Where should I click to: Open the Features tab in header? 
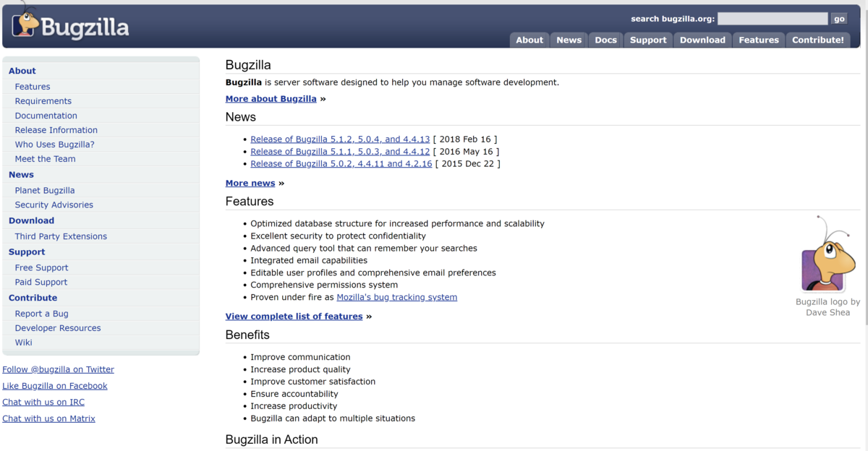pyautogui.click(x=759, y=40)
